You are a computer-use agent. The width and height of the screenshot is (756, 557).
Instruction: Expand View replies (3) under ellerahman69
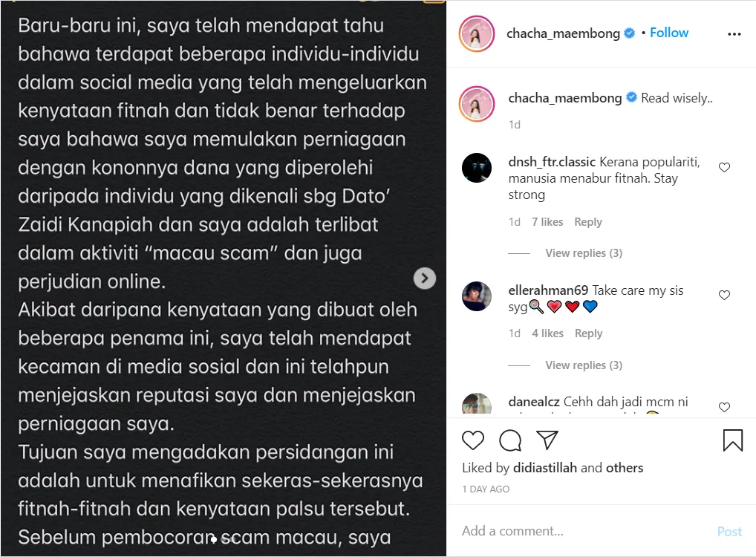[x=584, y=365]
